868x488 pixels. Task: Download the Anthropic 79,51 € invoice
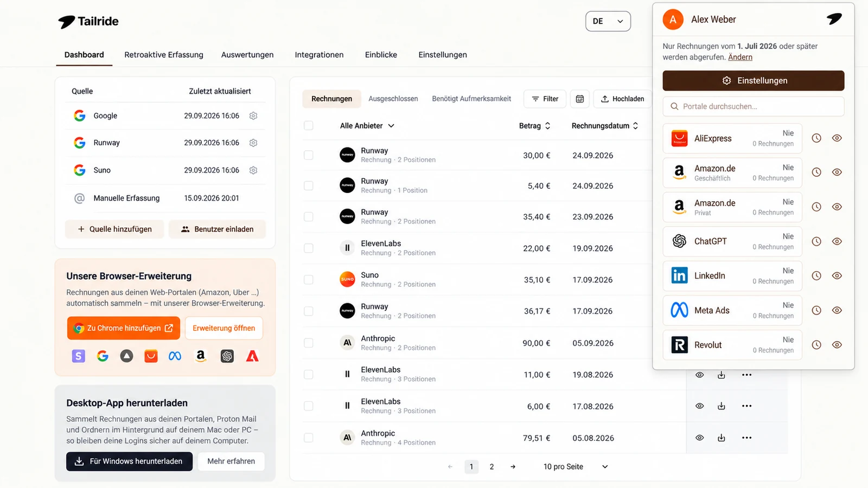pyautogui.click(x=722, y=438)
